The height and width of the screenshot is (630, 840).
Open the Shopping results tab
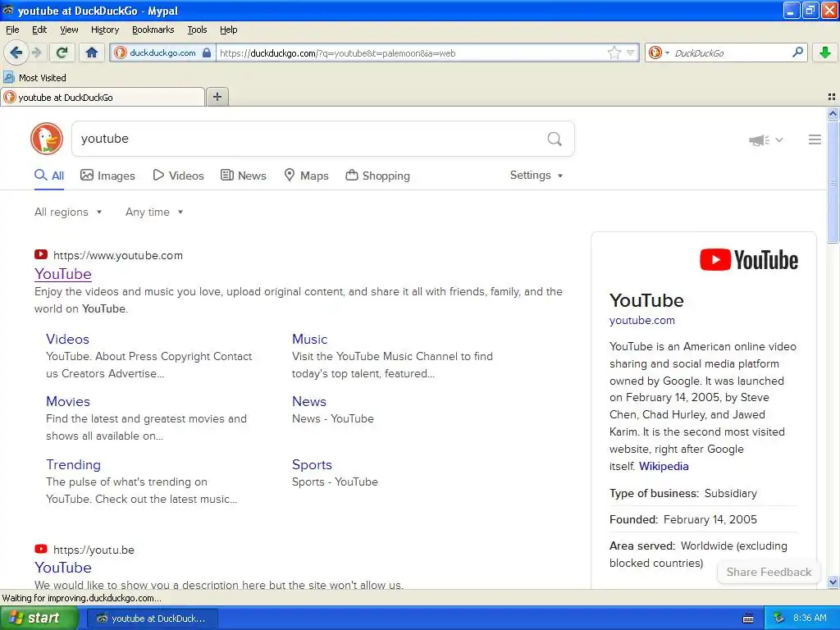click(377, 176)
